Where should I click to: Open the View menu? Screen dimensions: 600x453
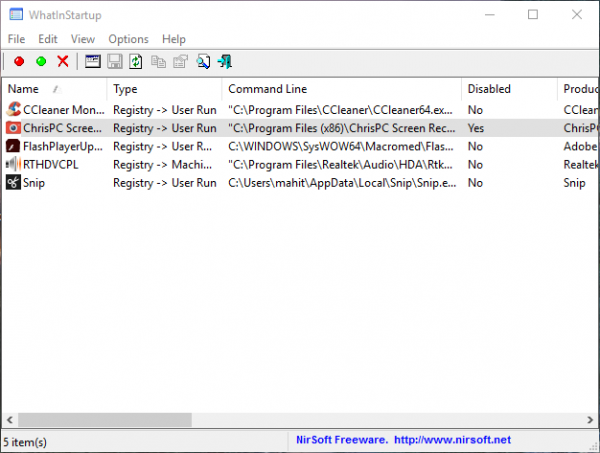(83, 39)
